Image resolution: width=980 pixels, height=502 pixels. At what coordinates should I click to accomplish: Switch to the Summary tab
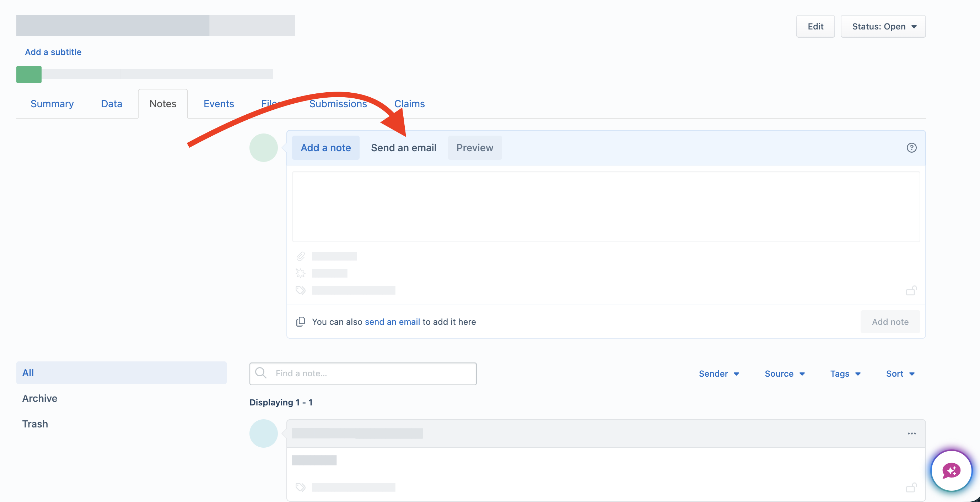pyautogui.click(x=52, y=104)
